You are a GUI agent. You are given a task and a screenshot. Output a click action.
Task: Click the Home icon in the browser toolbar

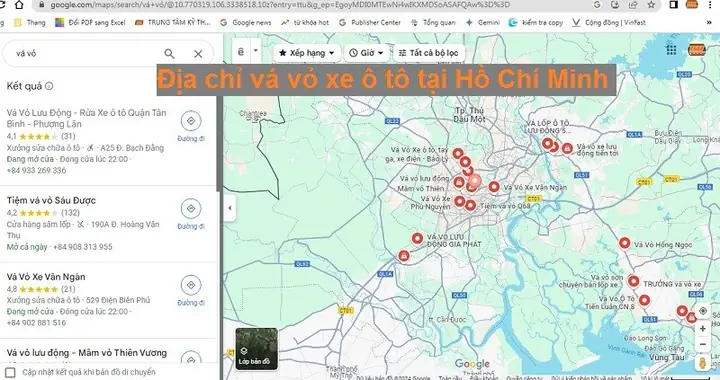click(19, 5)
